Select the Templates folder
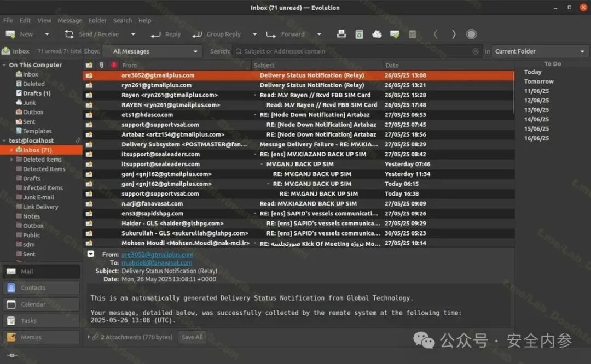Image resolution: width=591 pixels, height=364 pixels. pos(33,131)
